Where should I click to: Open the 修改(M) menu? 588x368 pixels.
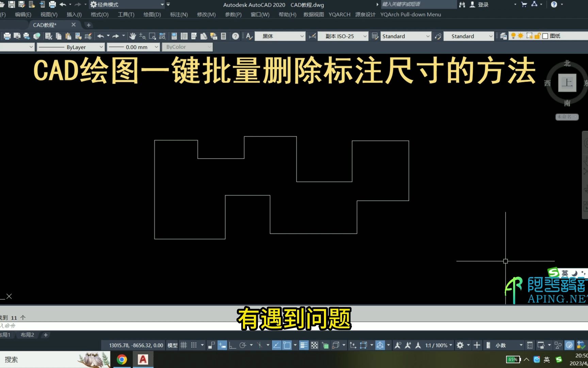click(x=206, y=15)
